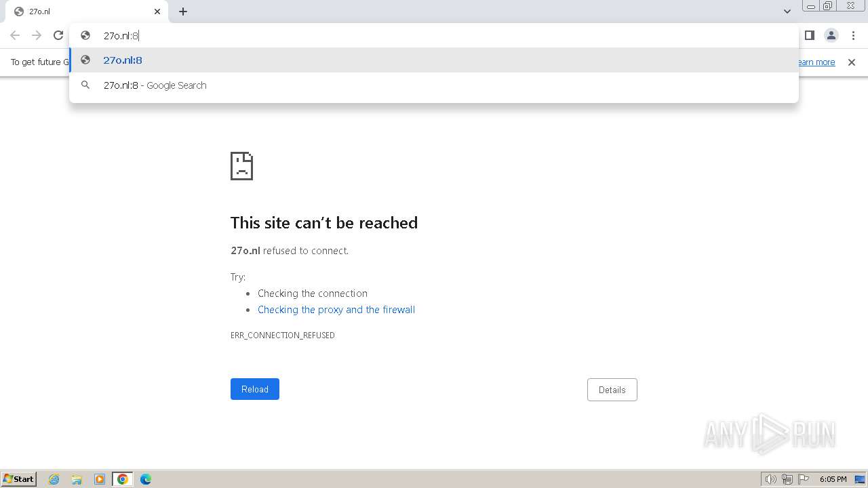Click the Learn more link in infobar
Image resolution: width=868 pixels, height=488 pixels.
click(816, 62)
